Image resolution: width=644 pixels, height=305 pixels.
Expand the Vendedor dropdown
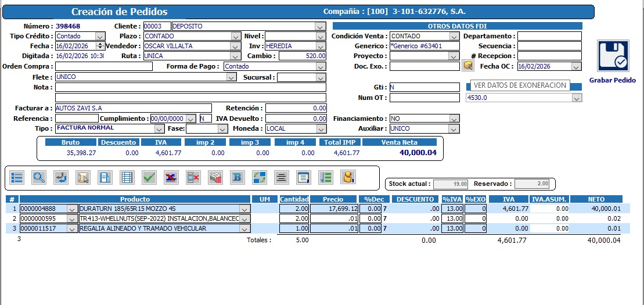coord(235,46)
